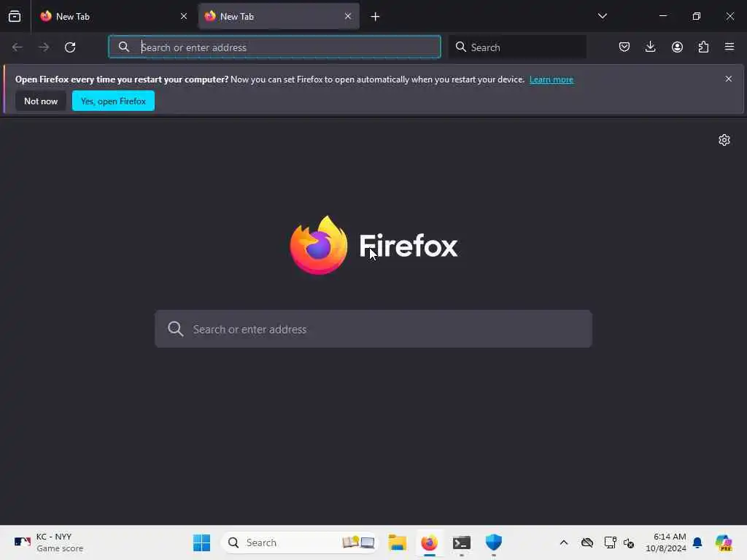The height and width of the screenshot is (560, 747).
Task: Focus the top address bar field
Action: [x=274, y=47]
